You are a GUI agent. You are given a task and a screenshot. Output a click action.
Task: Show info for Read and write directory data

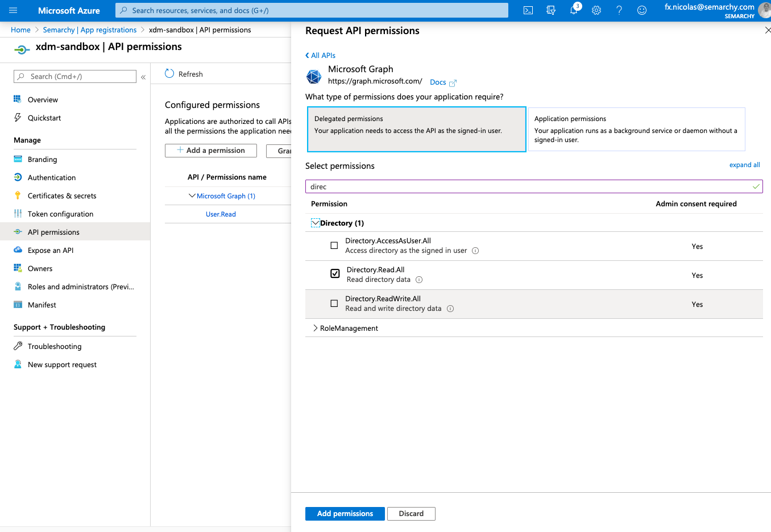(450, 309)
